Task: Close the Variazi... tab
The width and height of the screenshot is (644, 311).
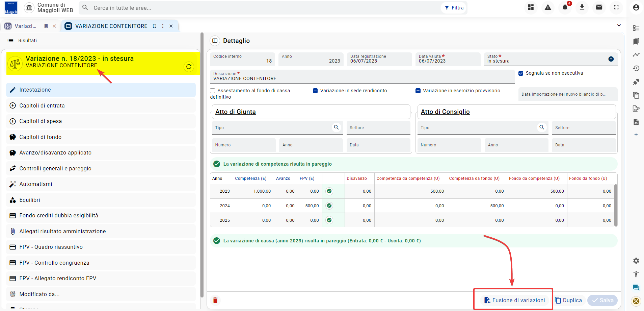Action: (x=54, y=26)
